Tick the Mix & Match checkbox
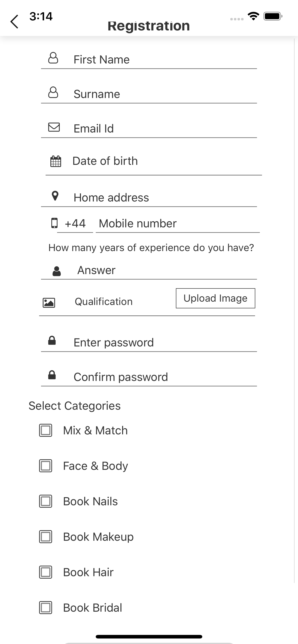This screenshot has height=644, width=298. 46,430
